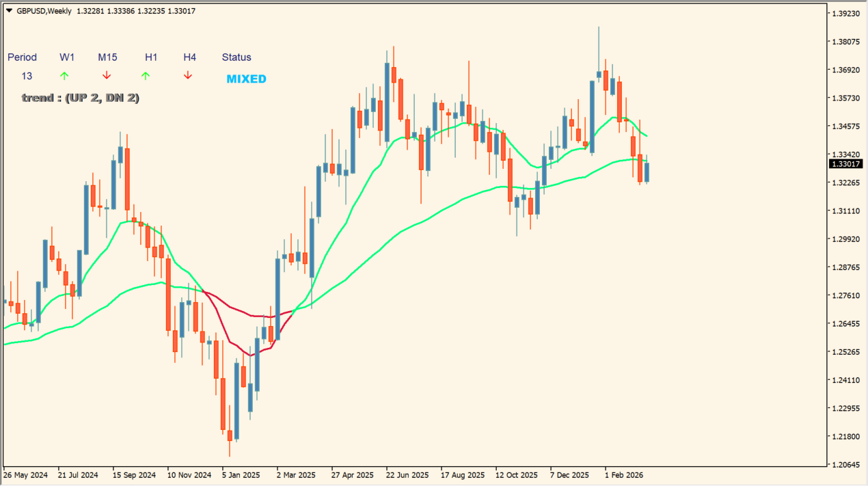Image resolution: width=868 pixels, height=486 pixels.
Task: Click the current price tag 1.33017
Action: click(x=846, y=164)
